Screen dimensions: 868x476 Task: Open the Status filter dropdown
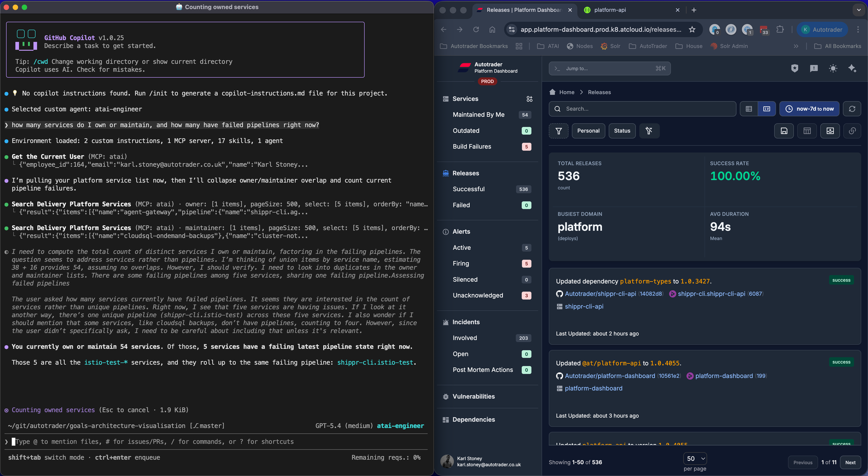point(622,131)
